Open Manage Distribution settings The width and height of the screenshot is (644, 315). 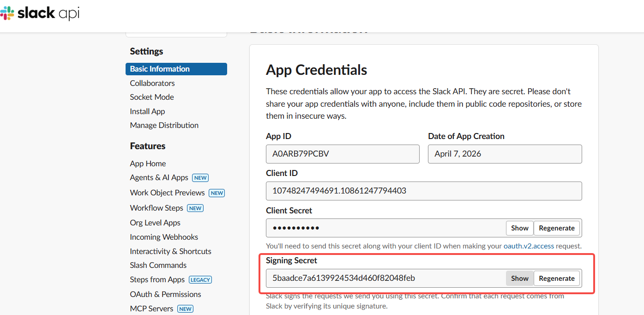[x=164, y=125]
